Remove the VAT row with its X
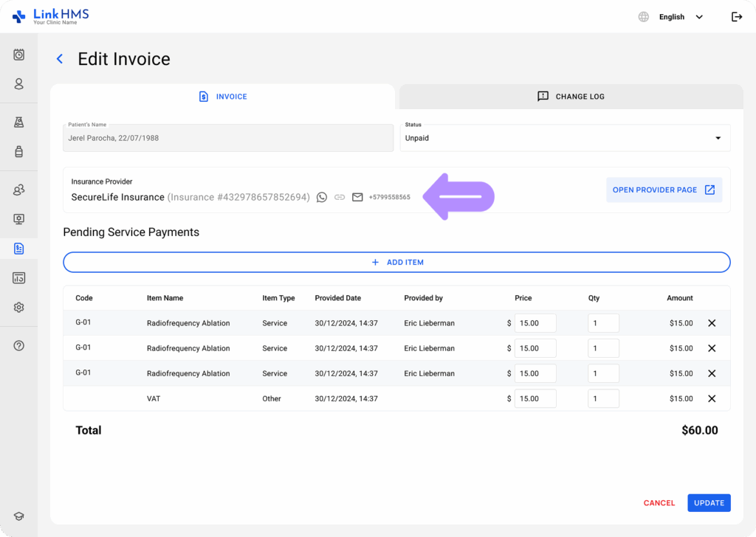The width and height of the screenshot is (756, 537). (x=712, y=398)
